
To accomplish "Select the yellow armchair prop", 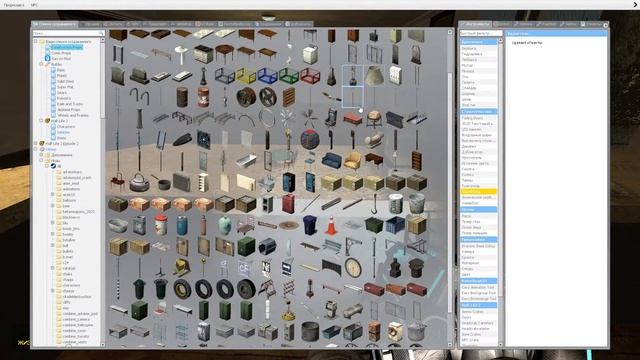I will point(353,162).
